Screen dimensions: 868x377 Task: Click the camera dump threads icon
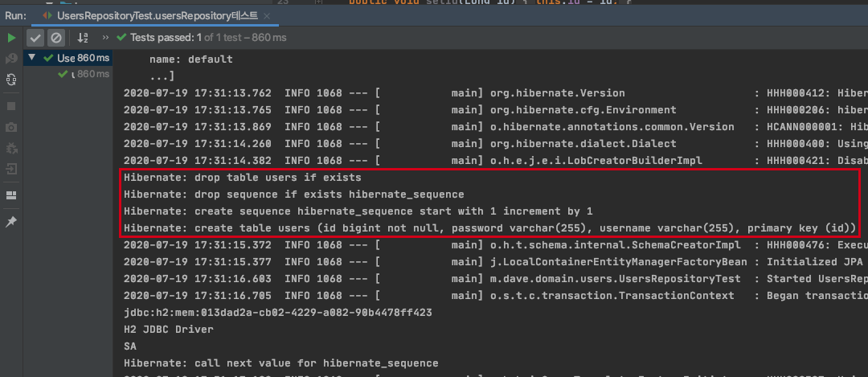tap(11, 127)
